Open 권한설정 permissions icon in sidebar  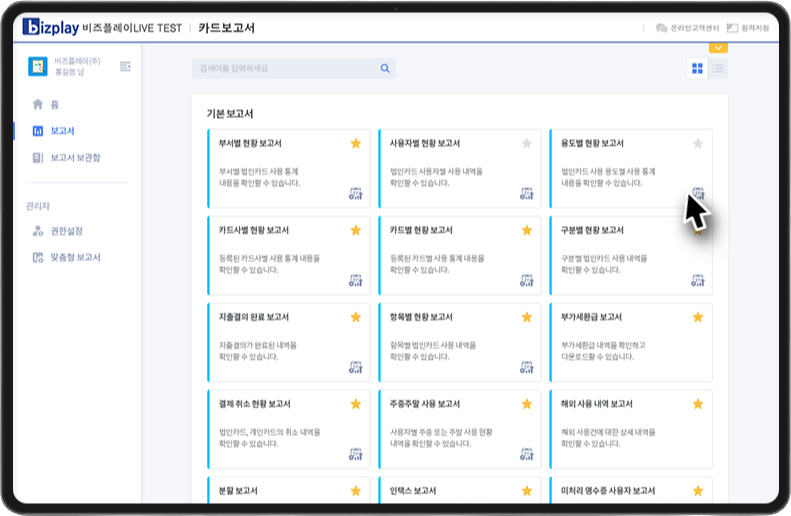(x=38, y=231)
